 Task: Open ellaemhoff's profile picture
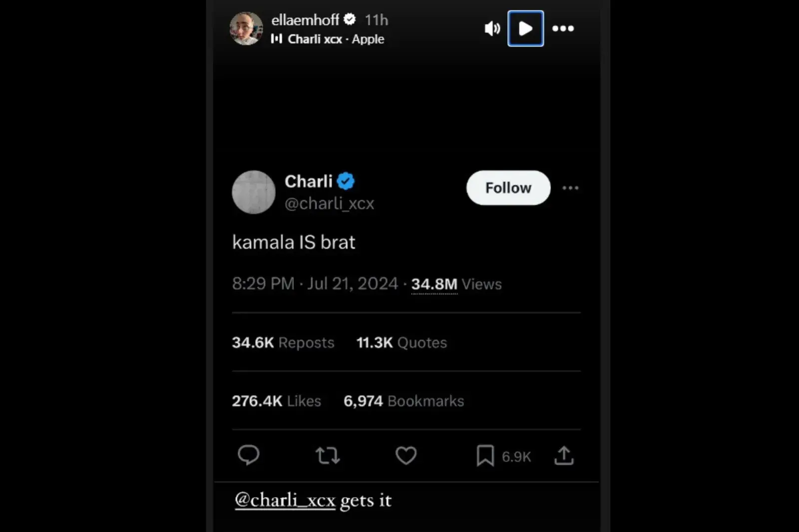click(246, 28)
